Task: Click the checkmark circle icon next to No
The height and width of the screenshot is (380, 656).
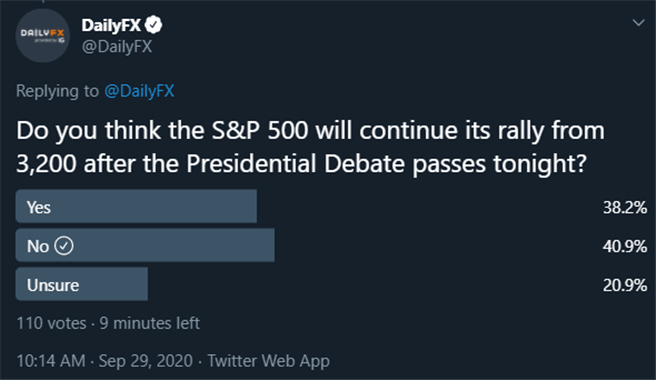Action: 64,246
